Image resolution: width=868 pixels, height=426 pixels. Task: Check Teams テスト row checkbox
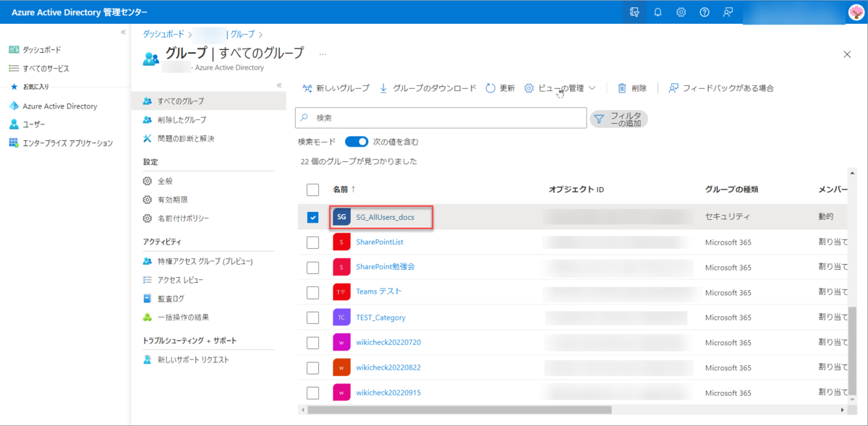(x=312, y=292)
